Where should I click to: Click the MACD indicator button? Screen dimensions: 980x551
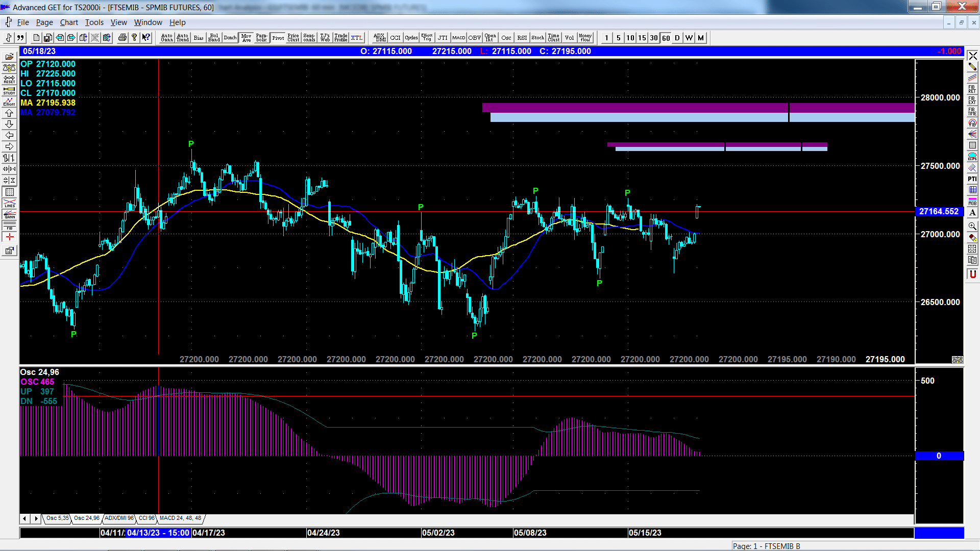459,38
